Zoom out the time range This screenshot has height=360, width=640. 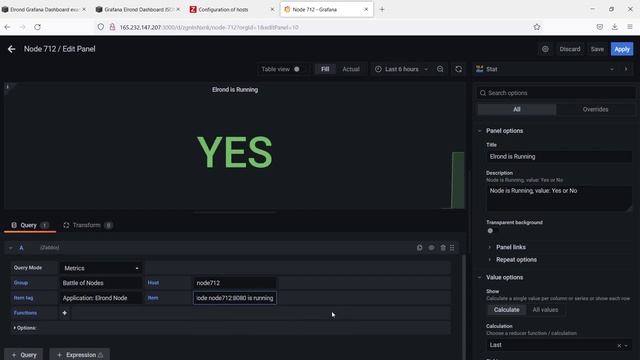click(x=440, y=69)
